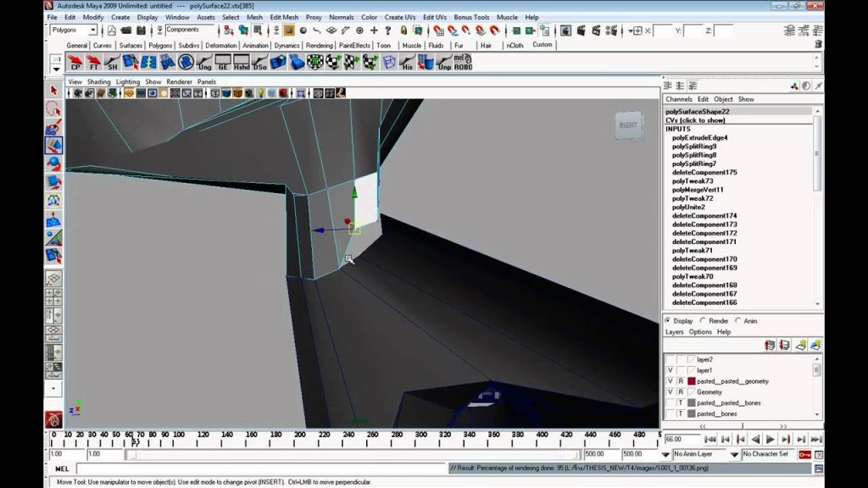Click the auto keyframe key icon
This screenshot has height=488, width=868.
click(x=804, y=454)
